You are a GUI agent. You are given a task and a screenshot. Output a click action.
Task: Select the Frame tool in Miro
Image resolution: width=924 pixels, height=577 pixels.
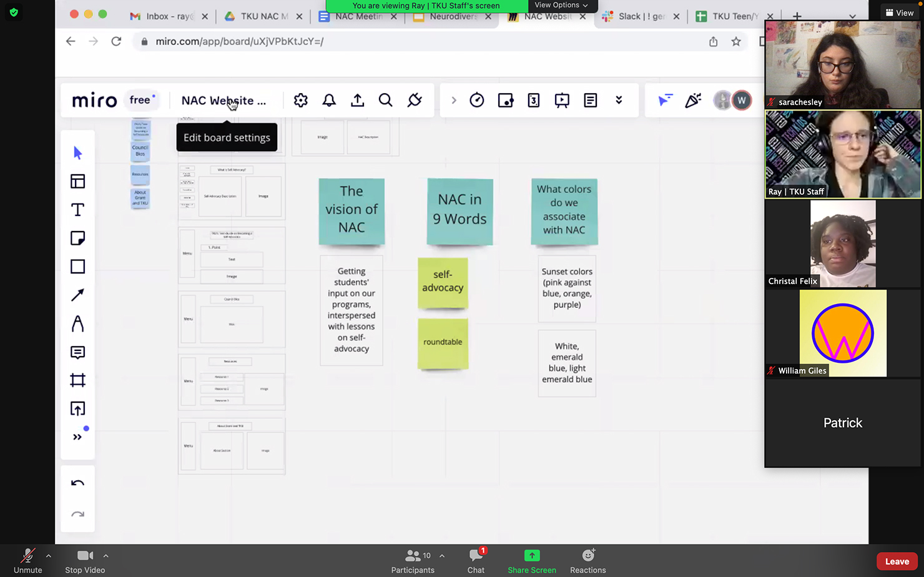click(77, 380)
